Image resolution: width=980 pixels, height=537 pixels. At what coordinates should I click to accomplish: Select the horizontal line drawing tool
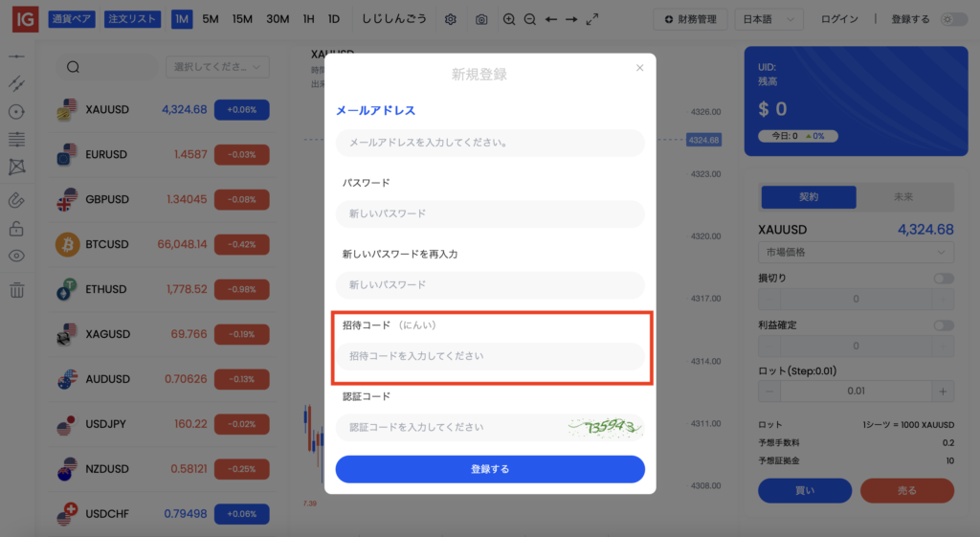17,56
